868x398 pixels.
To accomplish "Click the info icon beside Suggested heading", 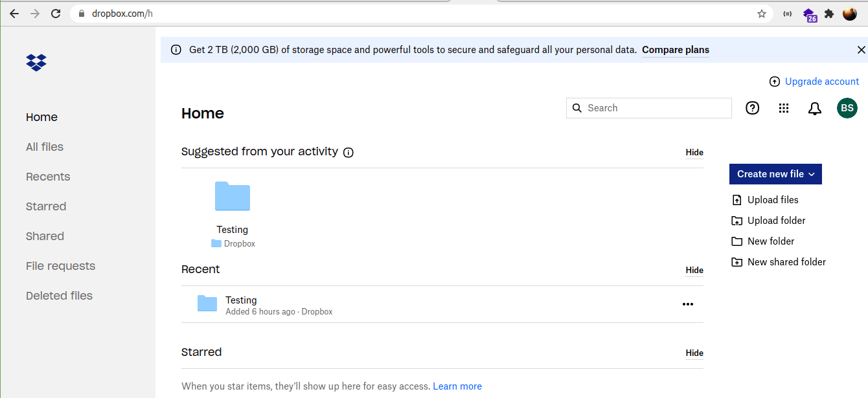I will click(x=348, y=153).
